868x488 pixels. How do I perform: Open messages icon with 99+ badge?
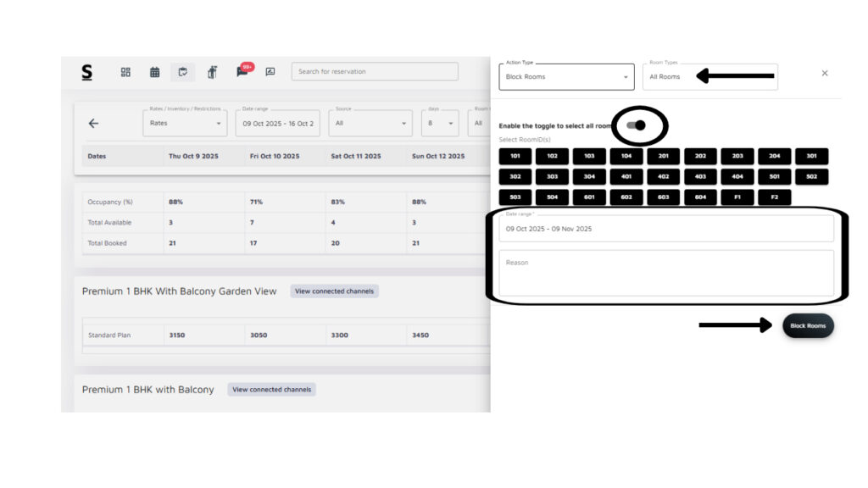pyautogui.click(x=242, y=72)
